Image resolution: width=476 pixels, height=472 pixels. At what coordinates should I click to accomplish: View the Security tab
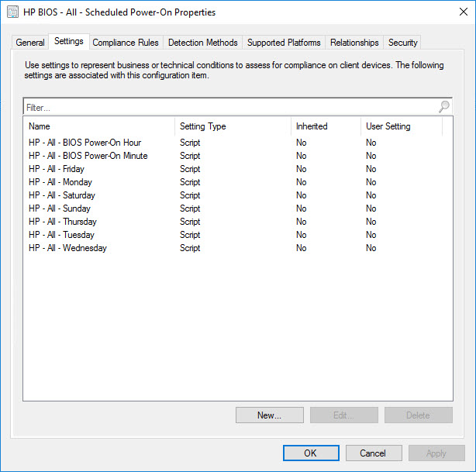point(402,43)
